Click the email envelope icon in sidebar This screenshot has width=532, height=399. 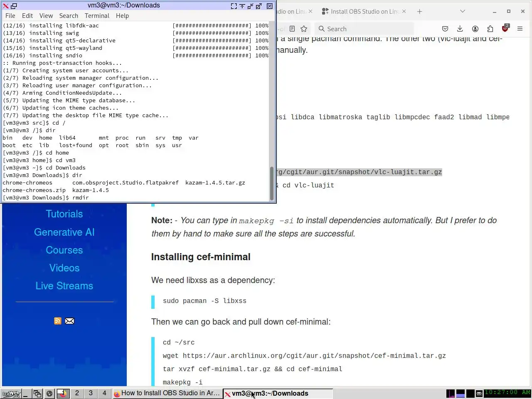click(69, 321)
